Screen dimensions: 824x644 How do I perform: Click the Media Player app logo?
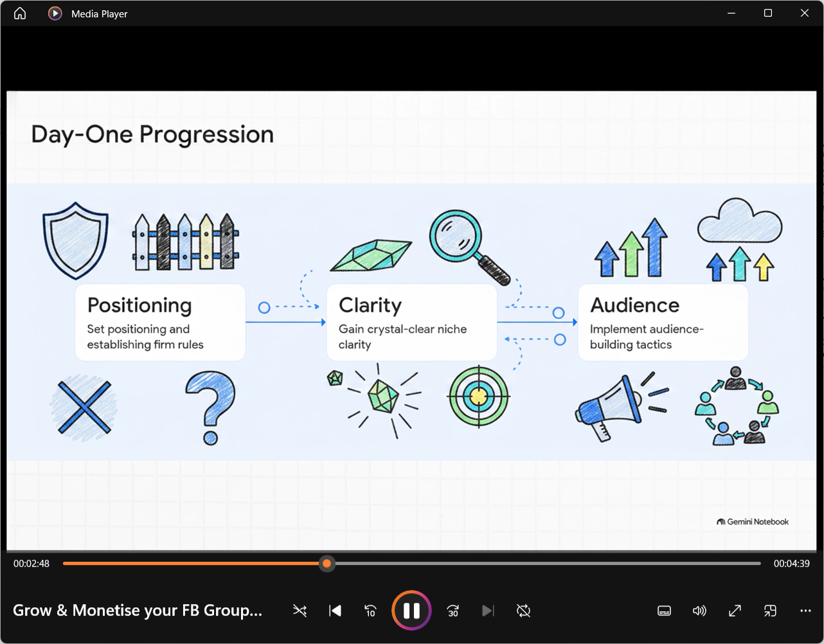pos(55,13)
